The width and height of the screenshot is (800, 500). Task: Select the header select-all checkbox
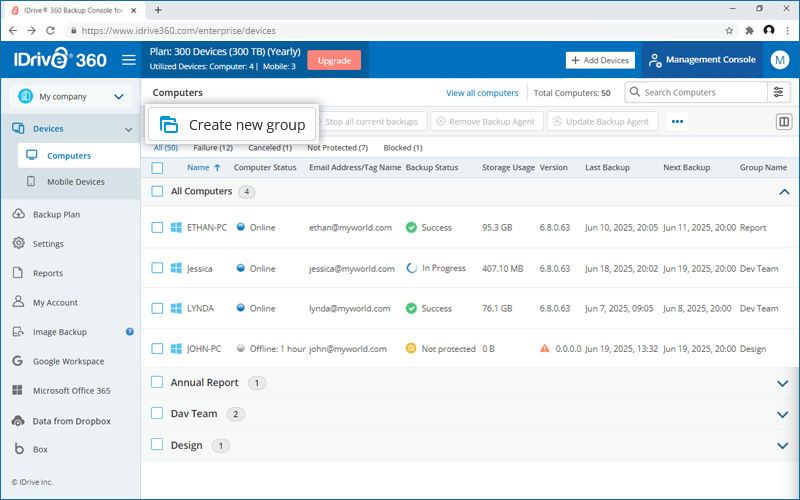pyautogui.click(x=157, y=168)
